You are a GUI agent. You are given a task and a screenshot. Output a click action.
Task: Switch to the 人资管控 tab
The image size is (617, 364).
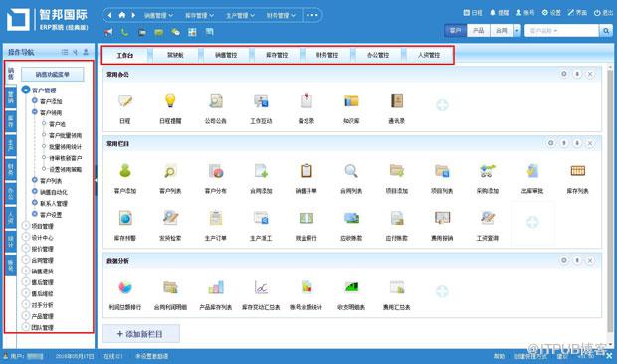[x=429, y=55]
